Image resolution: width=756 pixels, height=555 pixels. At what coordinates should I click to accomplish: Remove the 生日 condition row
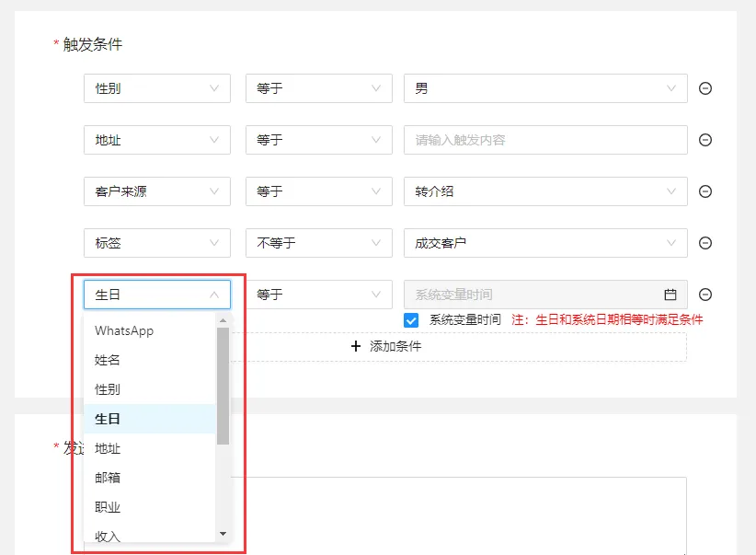[x=704, y=295]
